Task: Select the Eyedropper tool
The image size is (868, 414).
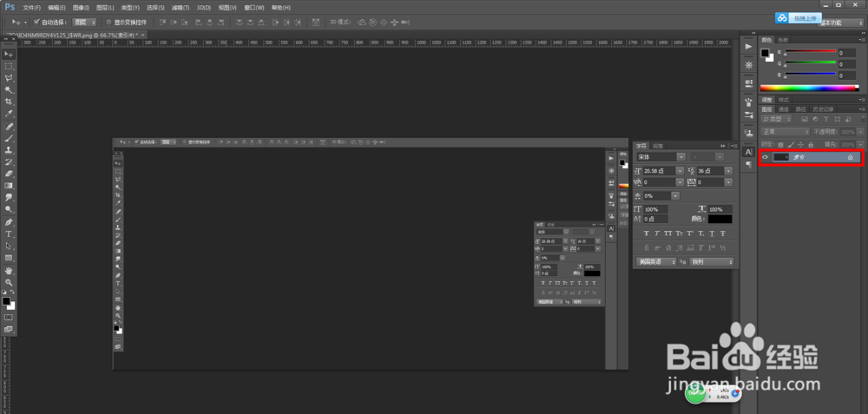Action: 9,114
